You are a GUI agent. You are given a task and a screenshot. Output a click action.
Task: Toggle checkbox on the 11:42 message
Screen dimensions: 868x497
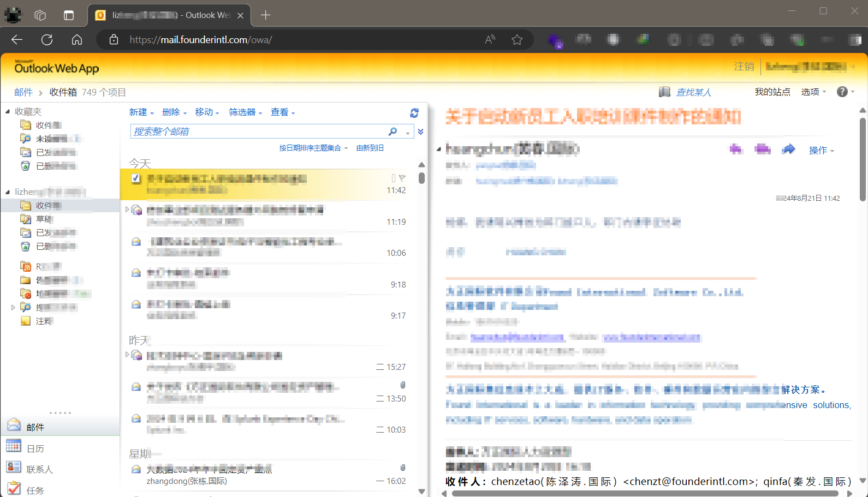pos(136,178)
